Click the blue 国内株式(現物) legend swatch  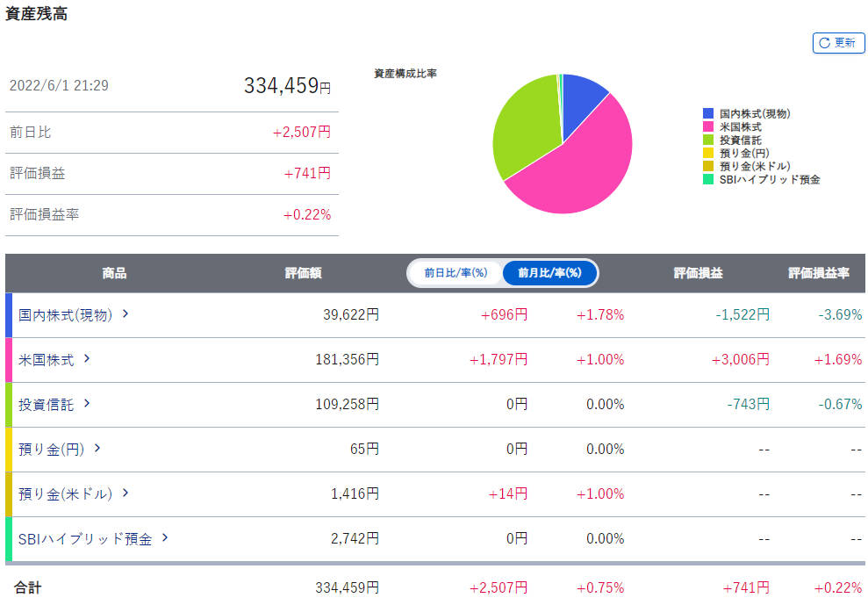pyautogui.click(x=708, y=114)
